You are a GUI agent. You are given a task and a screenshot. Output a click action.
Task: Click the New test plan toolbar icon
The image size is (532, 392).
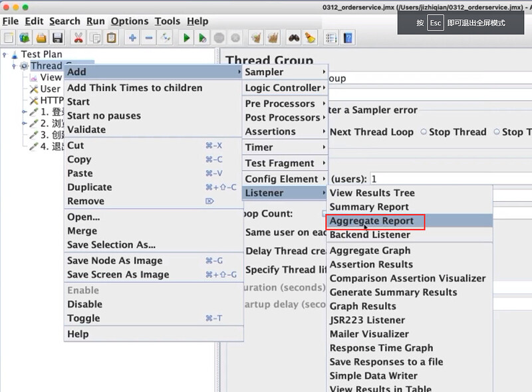pyautogui.click(x=9, y=38)
